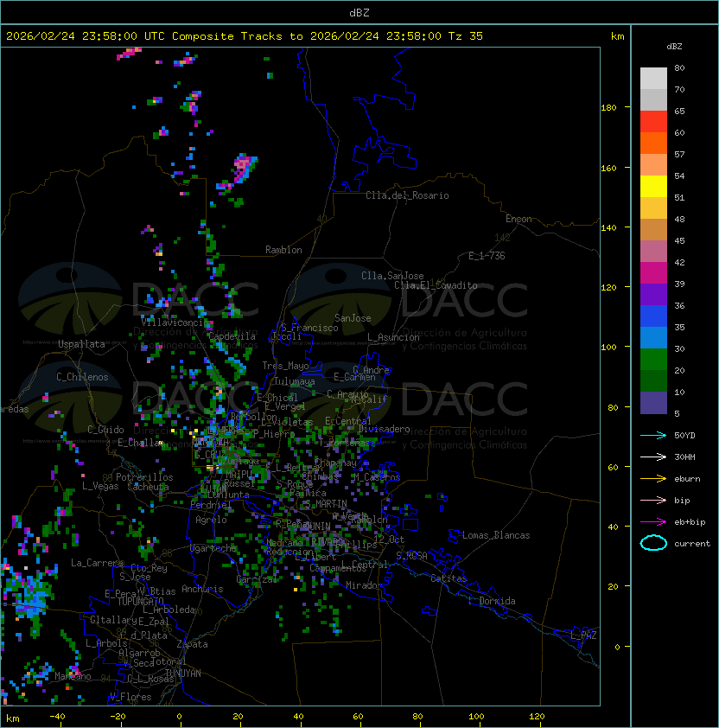Click the cyan 50YD arrow legend icon
The height and width of the screenshot is (728, 719).
653,435
